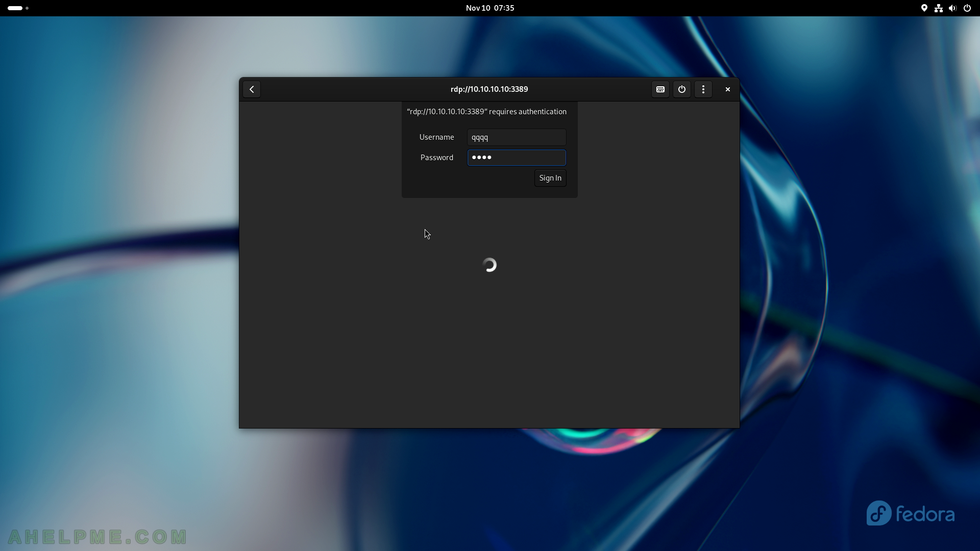Click the location services icon in top bar

tap(924, 8)
